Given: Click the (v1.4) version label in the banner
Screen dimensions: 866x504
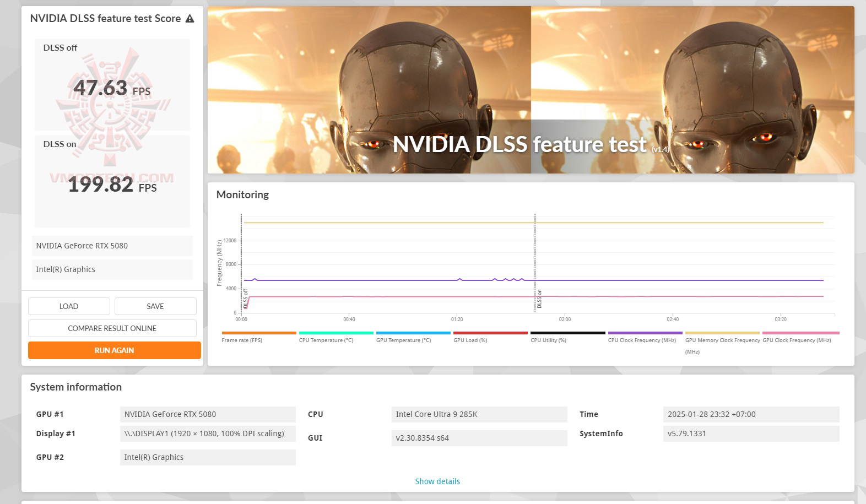Looking at the screenshot, I should (x=660, y=149).
